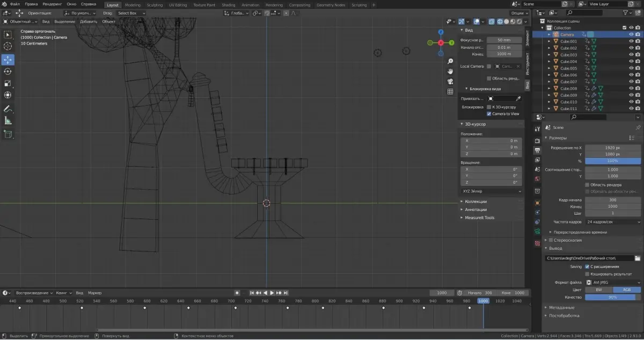Screen dimensions: 644x340
Task: Switch to the Modeling workspace tab
Action: pyautogui.click(x=133, y=5)
